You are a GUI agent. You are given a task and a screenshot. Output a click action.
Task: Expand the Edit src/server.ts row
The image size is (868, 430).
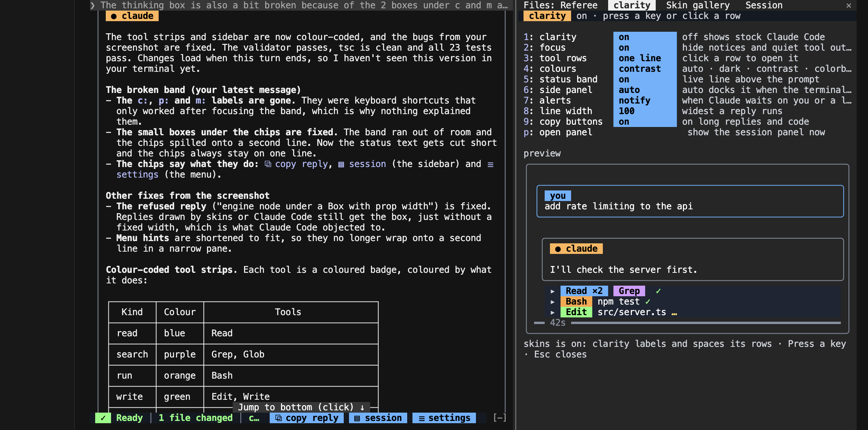[x=552, y=312]
